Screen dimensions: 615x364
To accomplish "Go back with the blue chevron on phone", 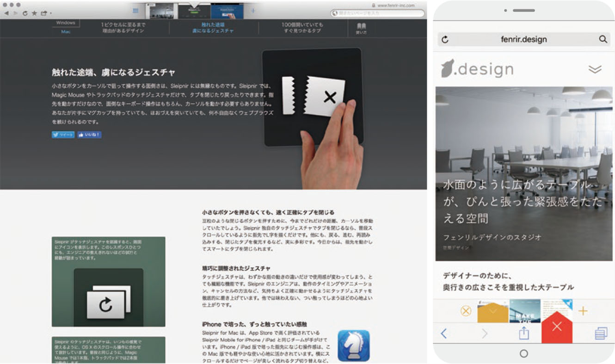I will [444, 333].
